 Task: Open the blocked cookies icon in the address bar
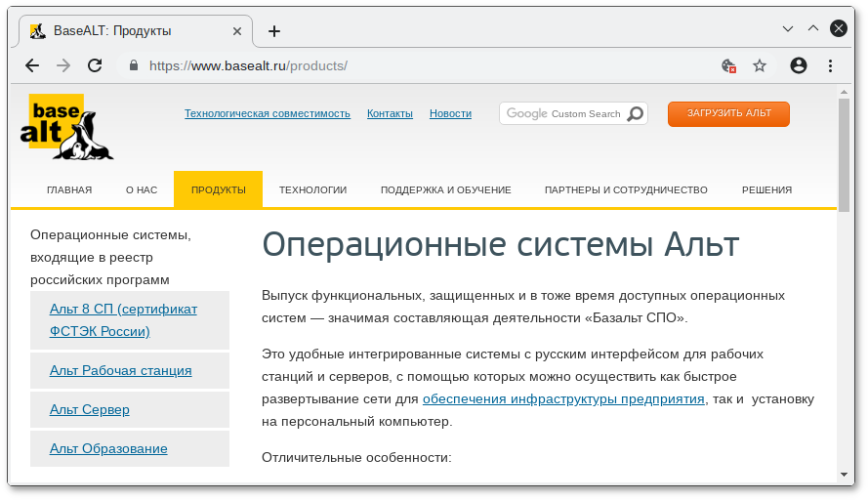point(728,66)
